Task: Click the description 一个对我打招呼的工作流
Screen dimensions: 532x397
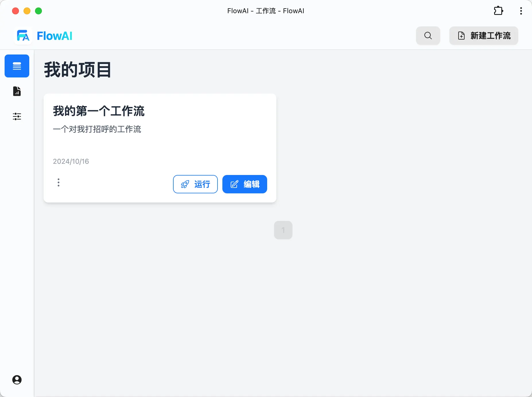Action: 97,129
